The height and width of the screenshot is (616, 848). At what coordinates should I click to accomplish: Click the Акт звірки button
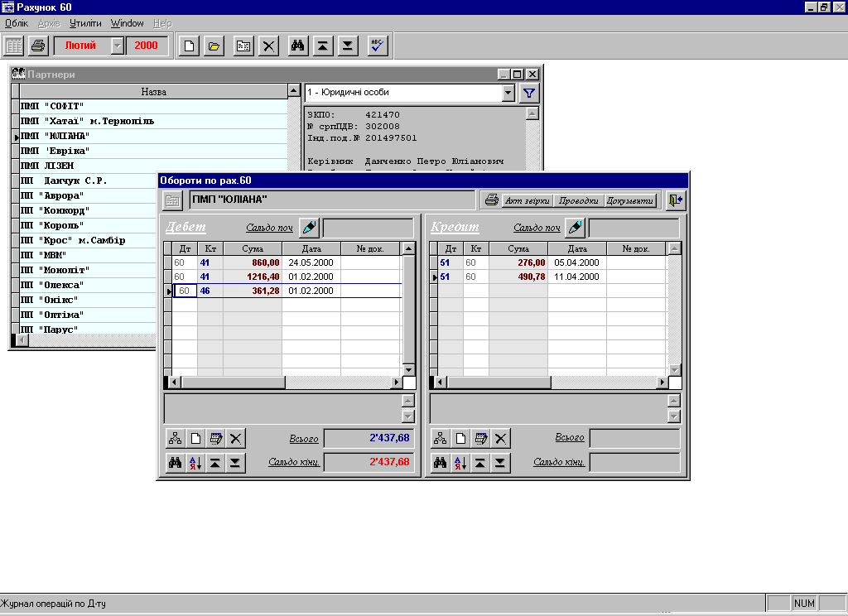[x=527, y=200]
